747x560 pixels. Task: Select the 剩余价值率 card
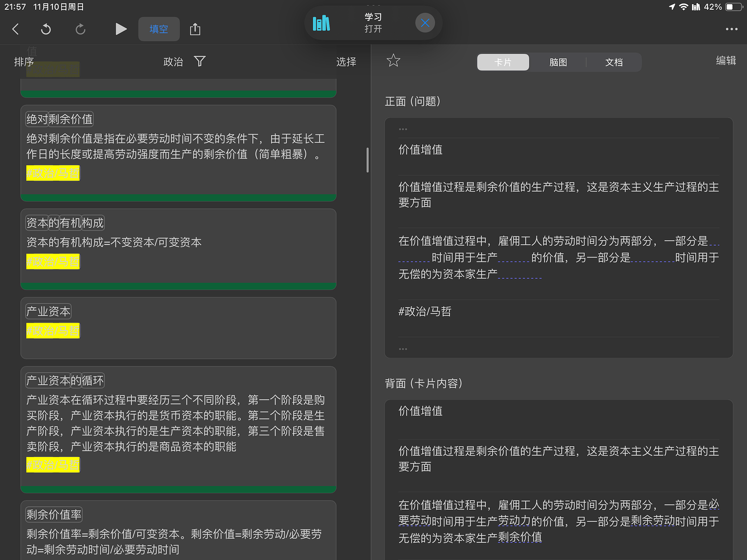click(178, 530)
